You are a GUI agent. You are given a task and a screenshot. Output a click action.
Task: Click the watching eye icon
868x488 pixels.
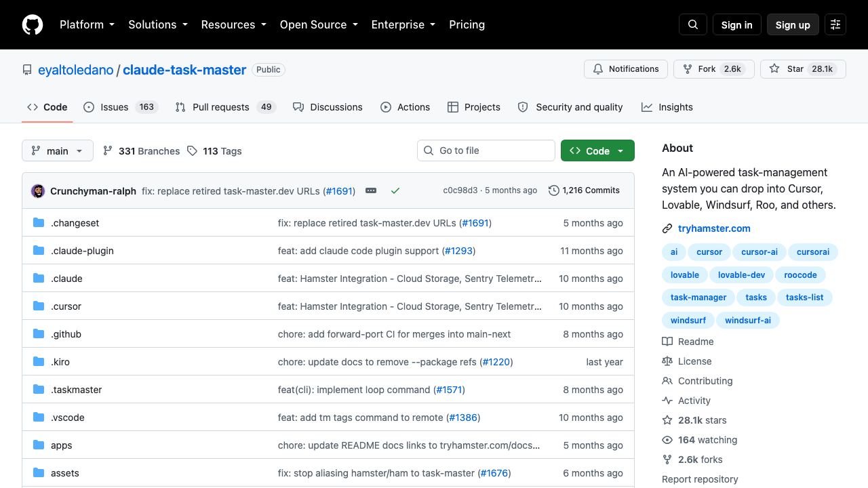667,440
